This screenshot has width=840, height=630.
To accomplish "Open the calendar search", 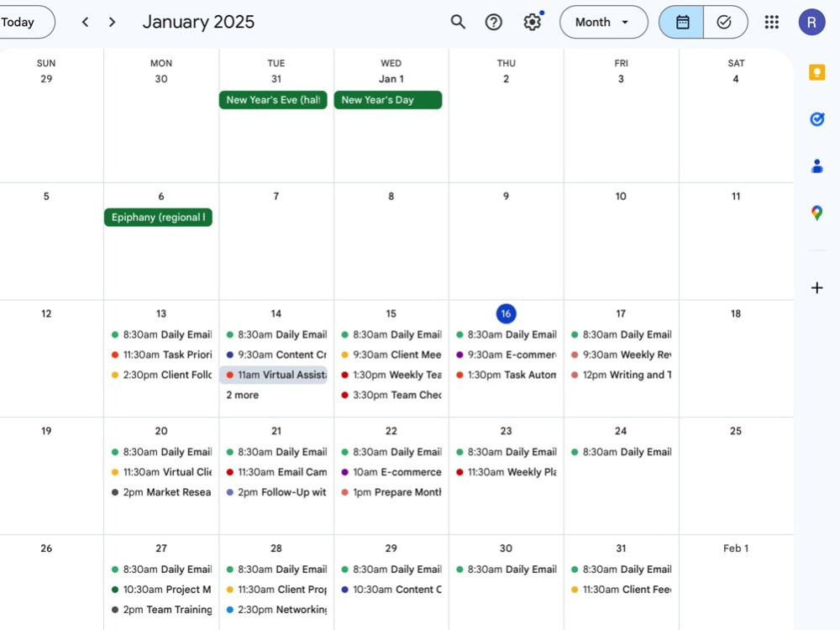I will coord(458,22).
